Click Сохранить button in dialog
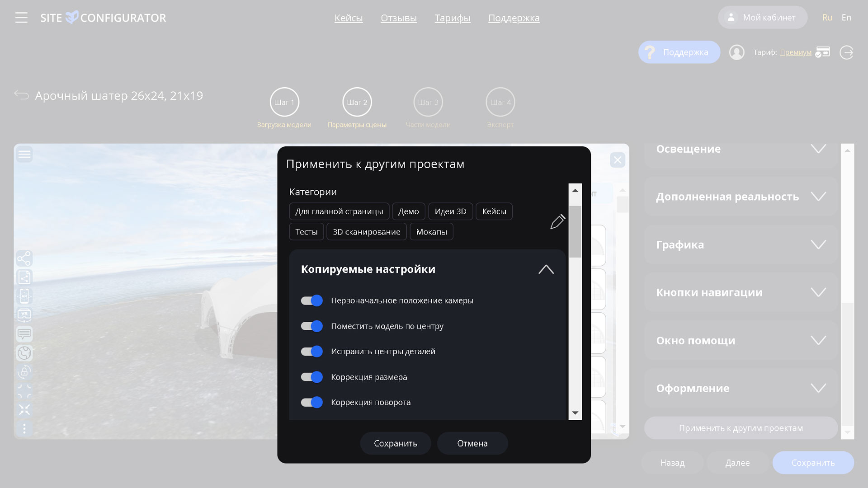The width and height of the screenshot is (868, 488). 395,443
